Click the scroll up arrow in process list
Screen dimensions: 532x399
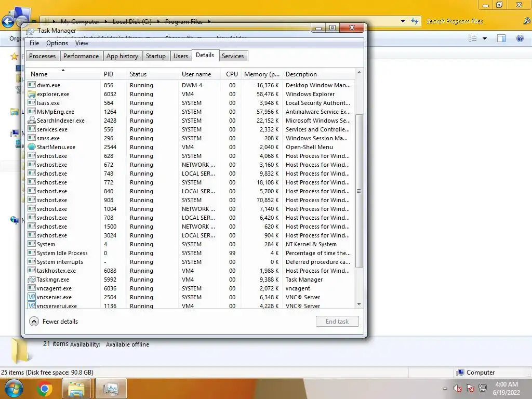tap(359, 72)
